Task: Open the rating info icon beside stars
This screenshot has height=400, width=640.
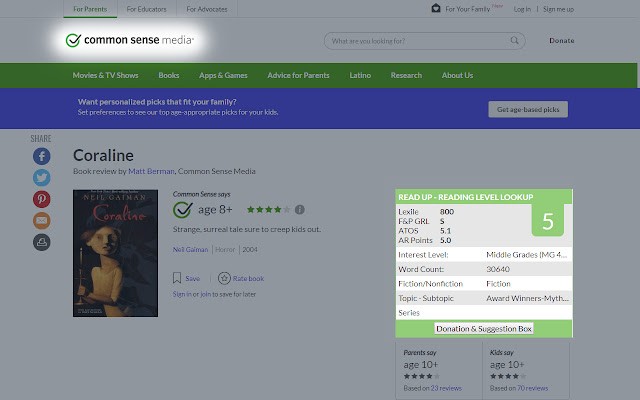Action: (x=300, y=209)
